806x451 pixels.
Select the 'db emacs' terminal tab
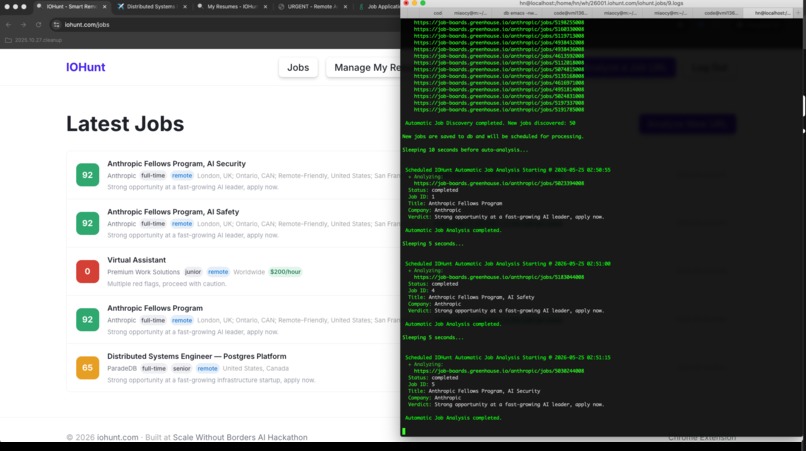[520, 13]
